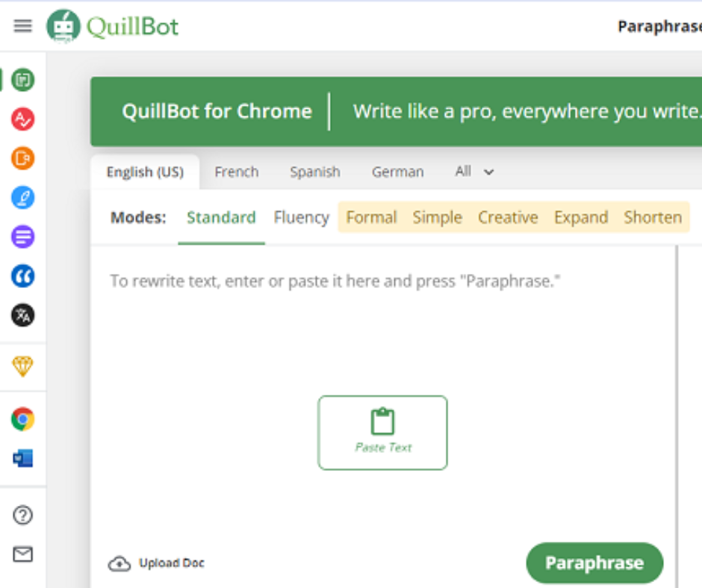The width and height of the screenshot is (702, 588).
Task: Open the Word add-in icon
Action: [x=23, y=458]
